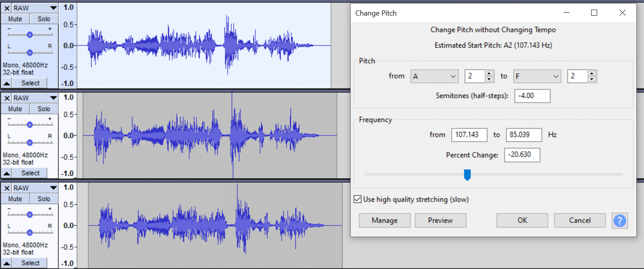Collapse the third RAW track panel

[6, 263]
